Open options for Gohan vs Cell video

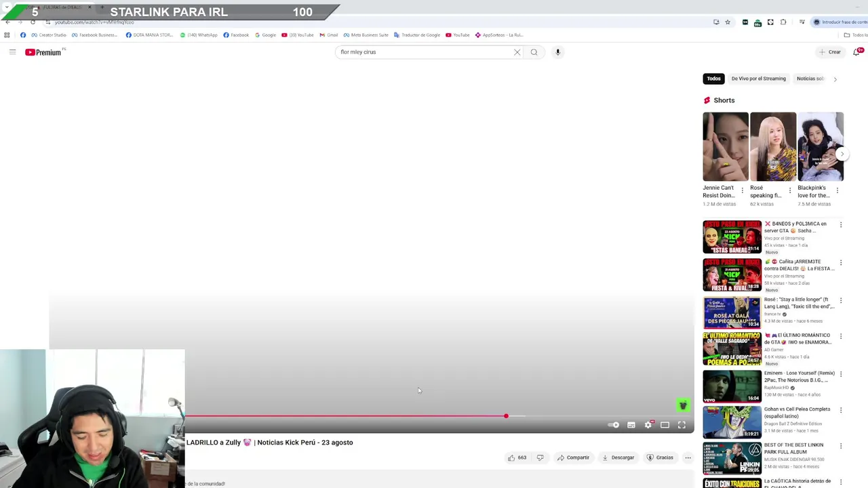pyautogui.click(x=841, y=410)
